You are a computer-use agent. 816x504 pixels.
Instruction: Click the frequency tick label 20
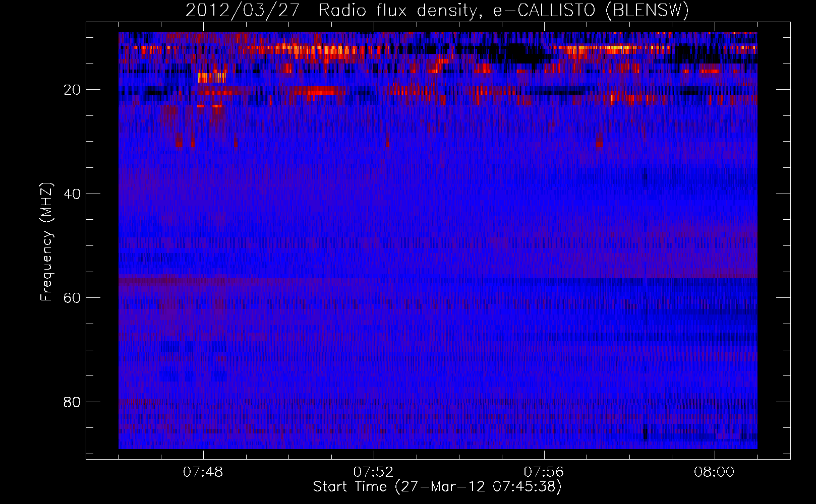tap(73, 90)
